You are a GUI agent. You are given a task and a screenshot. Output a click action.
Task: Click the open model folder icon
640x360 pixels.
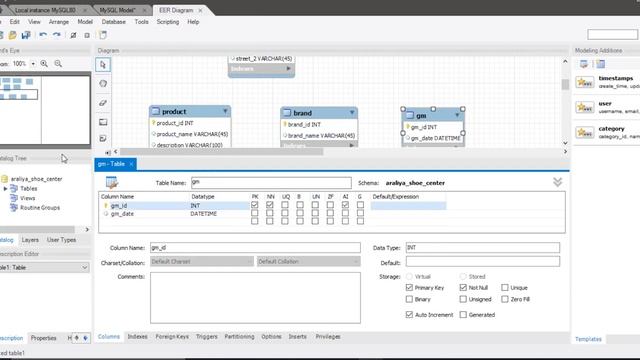13,35
